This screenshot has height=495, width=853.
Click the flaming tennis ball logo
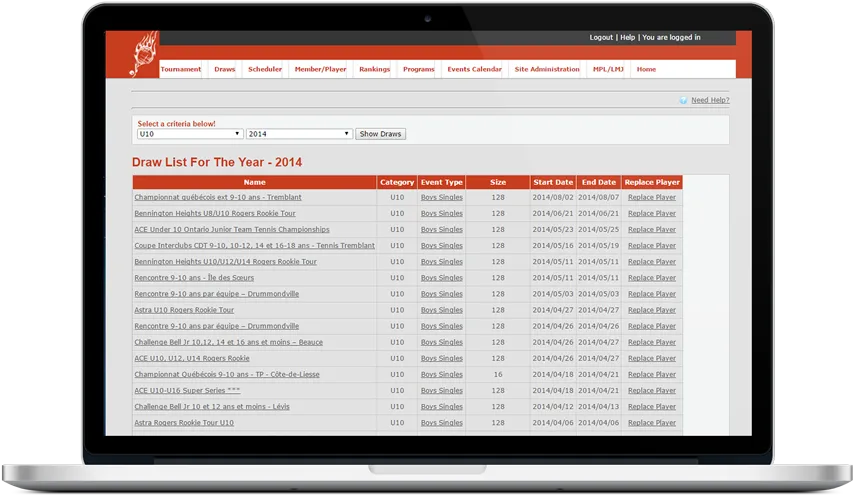pyautogui.click(x=144, y=54)
